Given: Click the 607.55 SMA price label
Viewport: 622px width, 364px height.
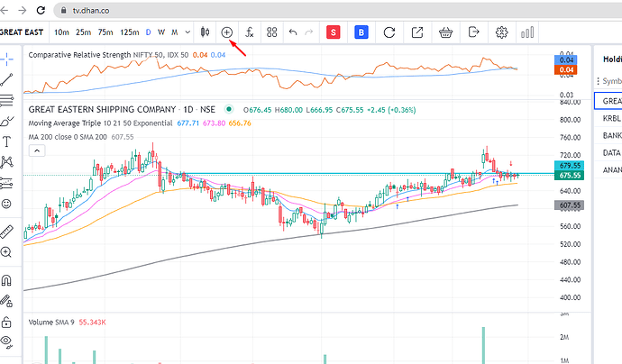Looking at the screenshot, I should (569, 205).
